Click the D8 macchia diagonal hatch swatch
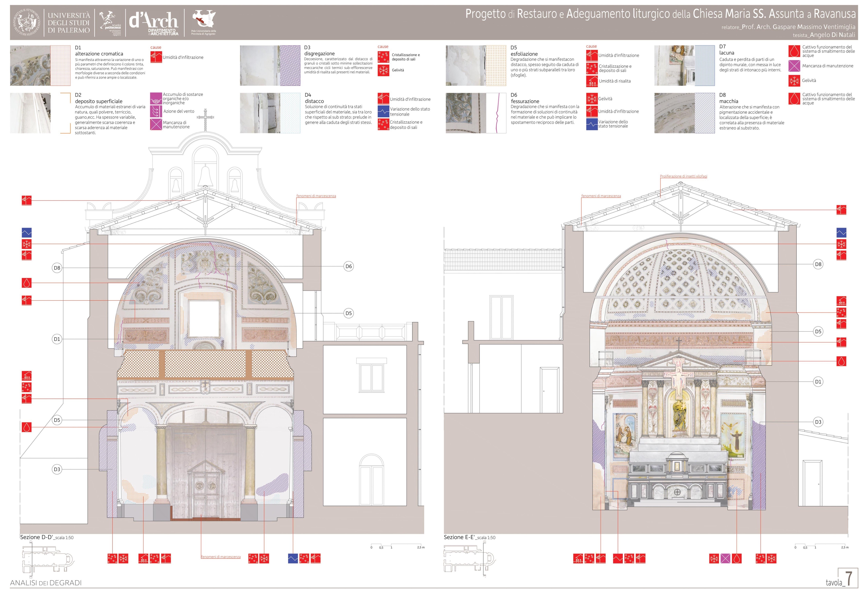The width and height of the screenshot is (868, 593). pos(705,113)
